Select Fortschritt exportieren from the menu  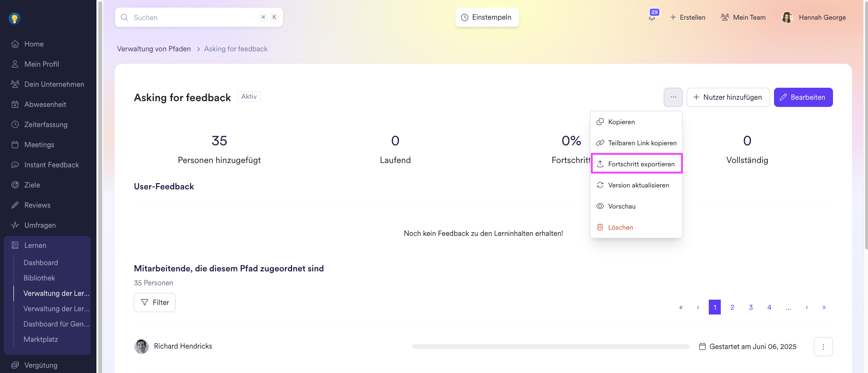[x=641, y=164]
